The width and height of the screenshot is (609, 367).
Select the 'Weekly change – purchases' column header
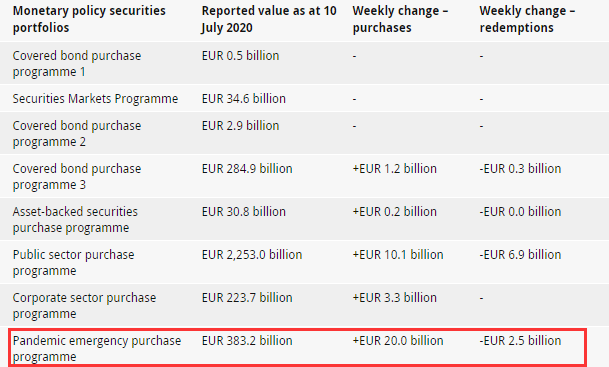pos(400,19)
